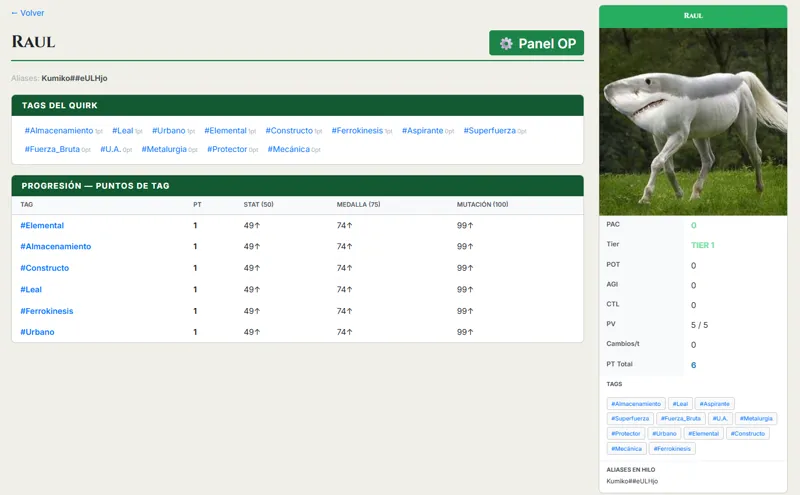The height and width of the screenshot is (495, 800).
Task: Open the #Superfuerza chip in the sidebar tags
Action: point(630,418)
